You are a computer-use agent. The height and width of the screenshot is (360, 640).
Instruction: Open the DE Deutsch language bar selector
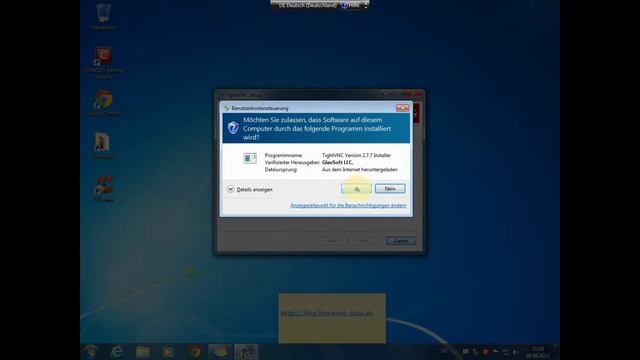tap(308, 5)
